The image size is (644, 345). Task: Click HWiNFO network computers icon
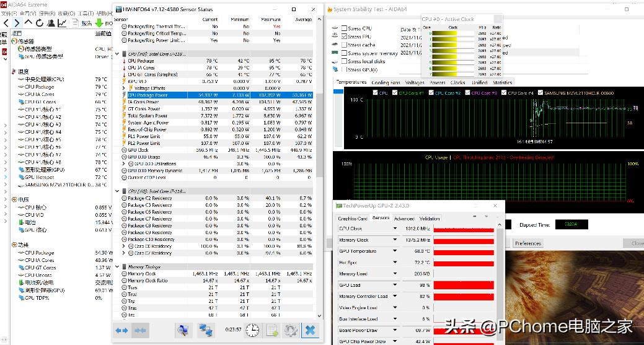click(205, 330)
